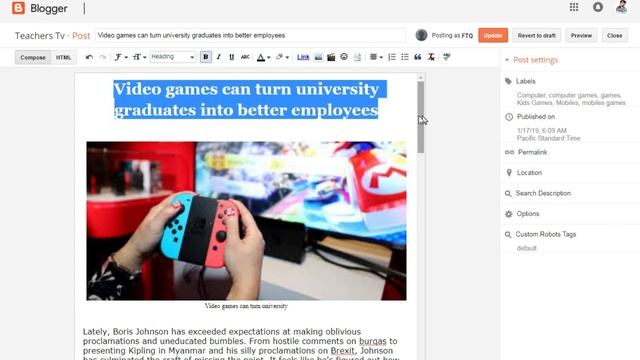Toggle italic formatting
The image size is (640, 360).
218,57
